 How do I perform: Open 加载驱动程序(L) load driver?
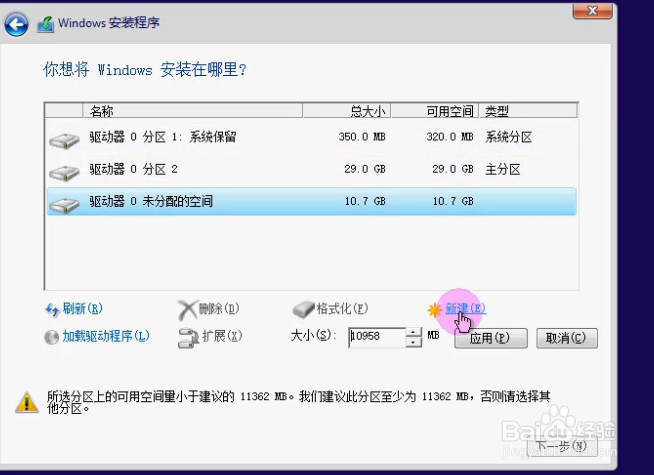(x=106, y=336)
